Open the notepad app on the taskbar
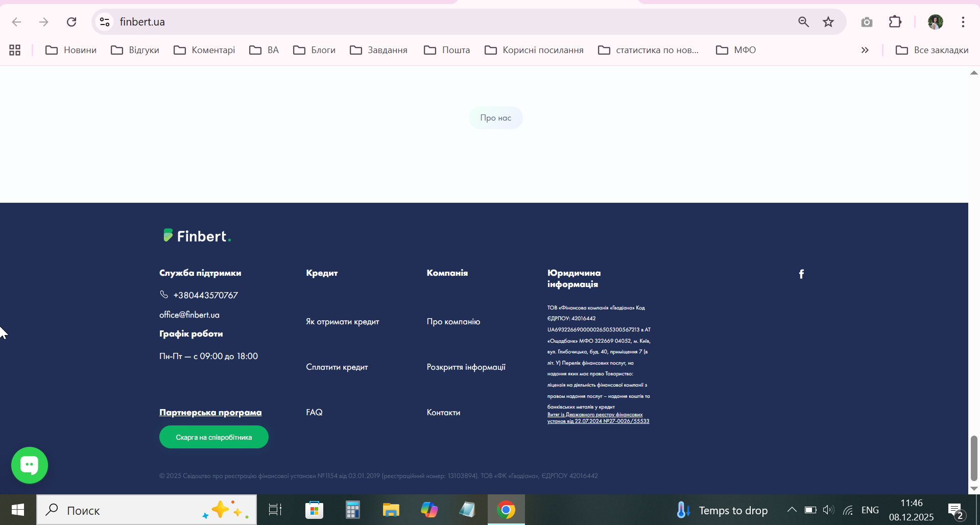The image size is (980, 525). (467, 510)
